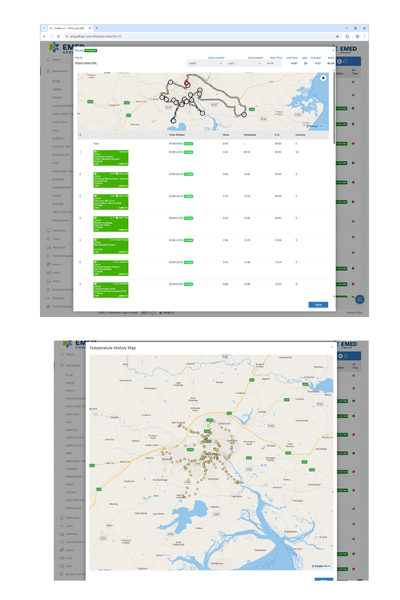
Task: Open the browser three-dot menu
Action: click(364, 36)
